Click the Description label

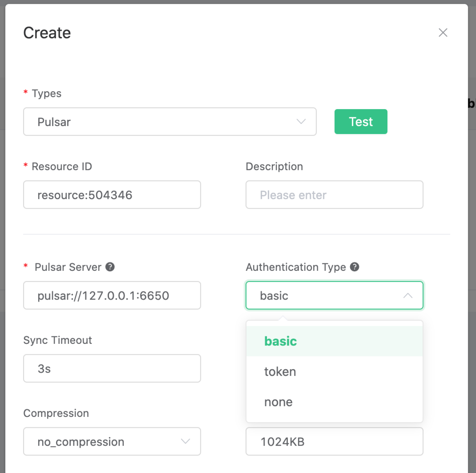pyautogui.click(x=274, y=166)
